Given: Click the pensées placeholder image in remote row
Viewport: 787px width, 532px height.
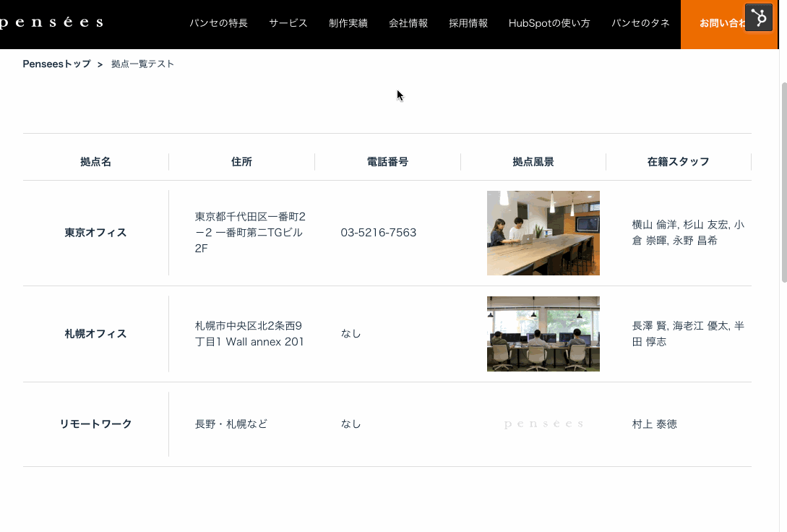Looking at the screenshot, I should coord(543,424).
